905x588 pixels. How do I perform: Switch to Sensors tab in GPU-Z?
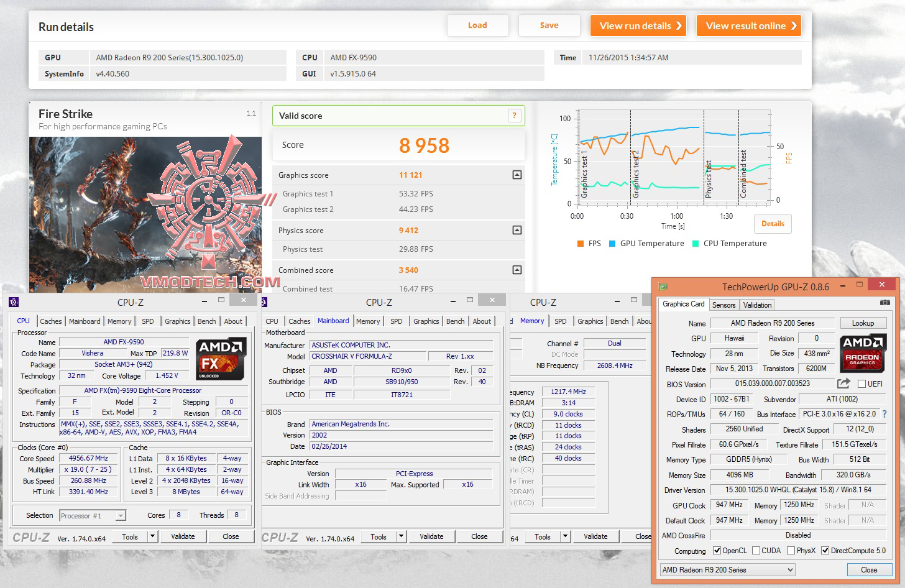pos(724,305)
